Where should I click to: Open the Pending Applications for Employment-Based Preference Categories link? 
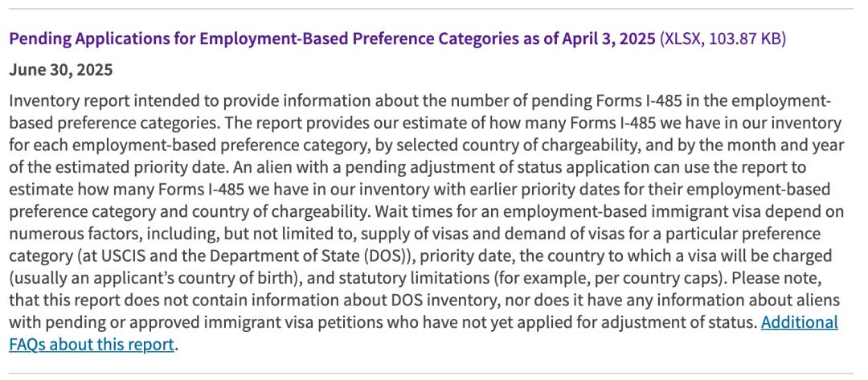click(x=332, y=39)
